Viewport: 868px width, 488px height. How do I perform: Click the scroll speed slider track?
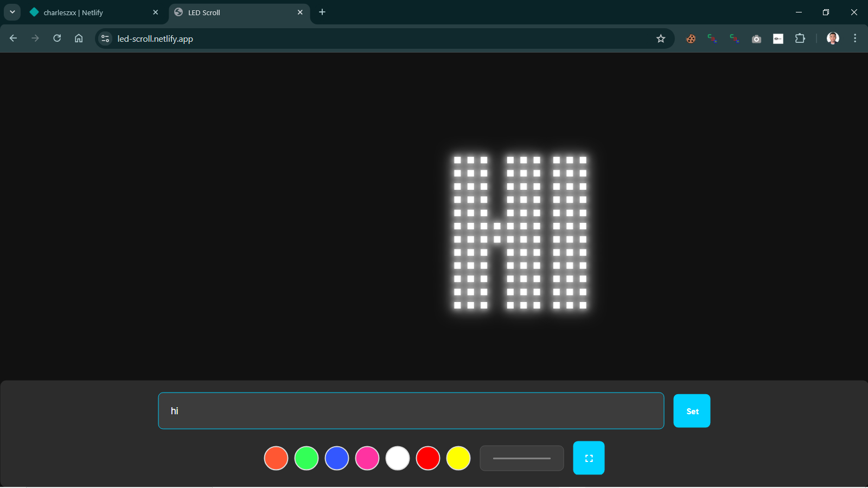[522, 458]
